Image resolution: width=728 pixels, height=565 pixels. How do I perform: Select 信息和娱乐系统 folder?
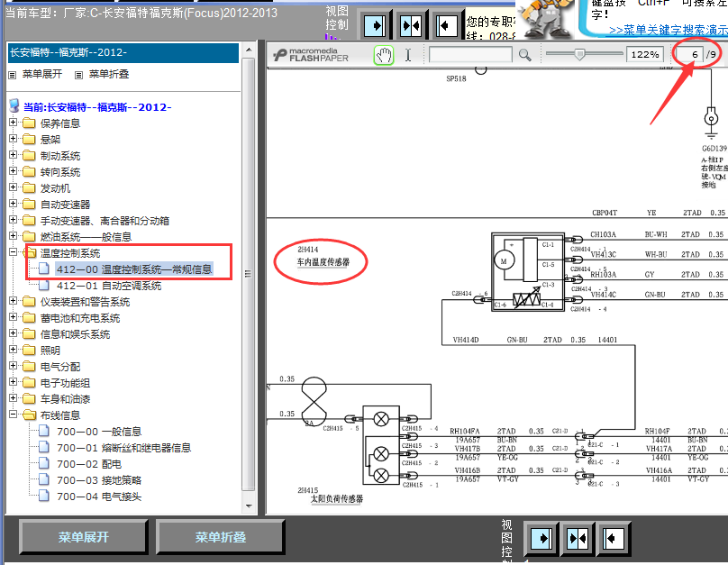click(75, 334)
